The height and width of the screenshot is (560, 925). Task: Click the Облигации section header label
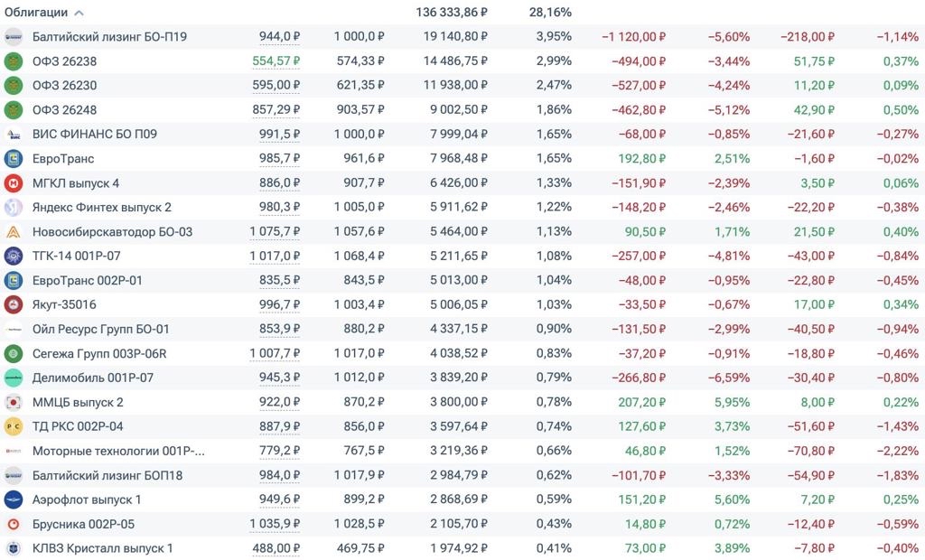35,13
